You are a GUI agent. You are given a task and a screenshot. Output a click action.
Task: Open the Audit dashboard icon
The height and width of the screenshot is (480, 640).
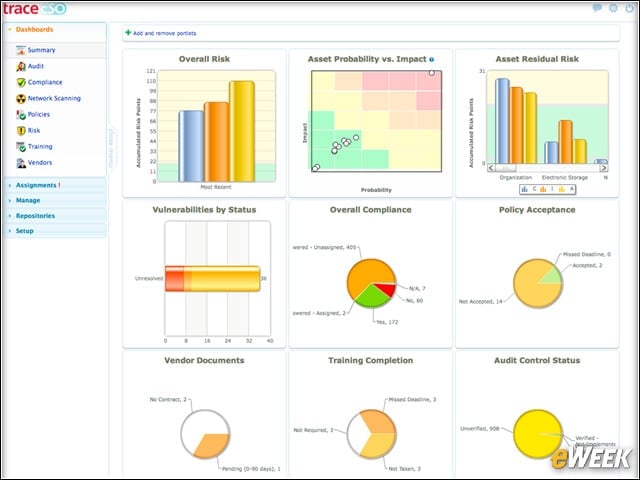(21, 66)
